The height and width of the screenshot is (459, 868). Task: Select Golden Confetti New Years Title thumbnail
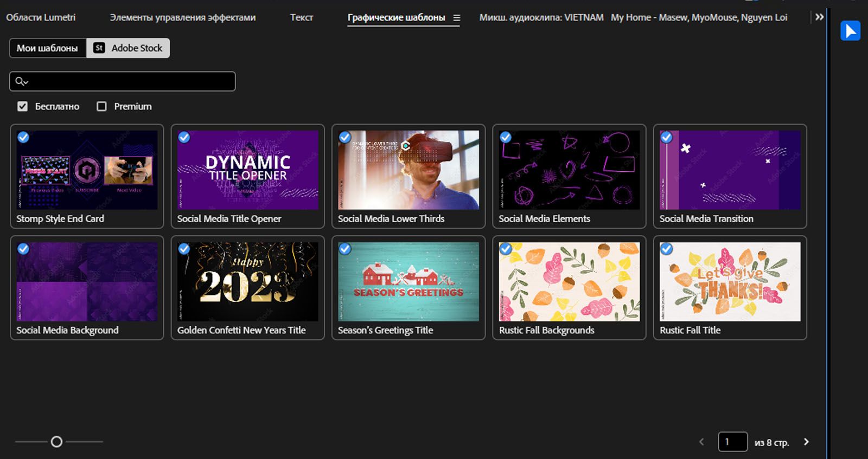point(248,281)
